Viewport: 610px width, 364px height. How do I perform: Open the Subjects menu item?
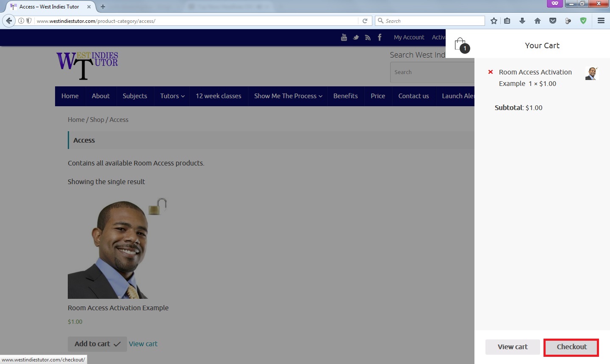[135, 96]
